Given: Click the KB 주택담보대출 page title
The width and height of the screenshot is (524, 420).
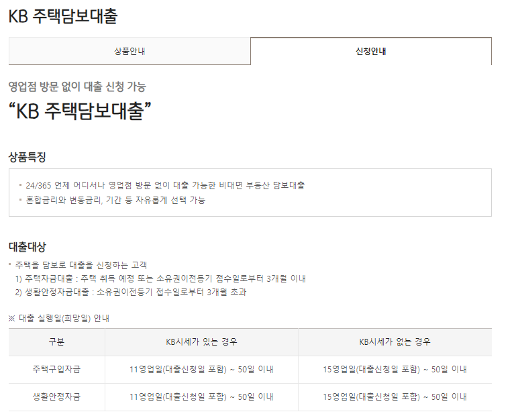Looking at the screenshot, I should point(63,15).
